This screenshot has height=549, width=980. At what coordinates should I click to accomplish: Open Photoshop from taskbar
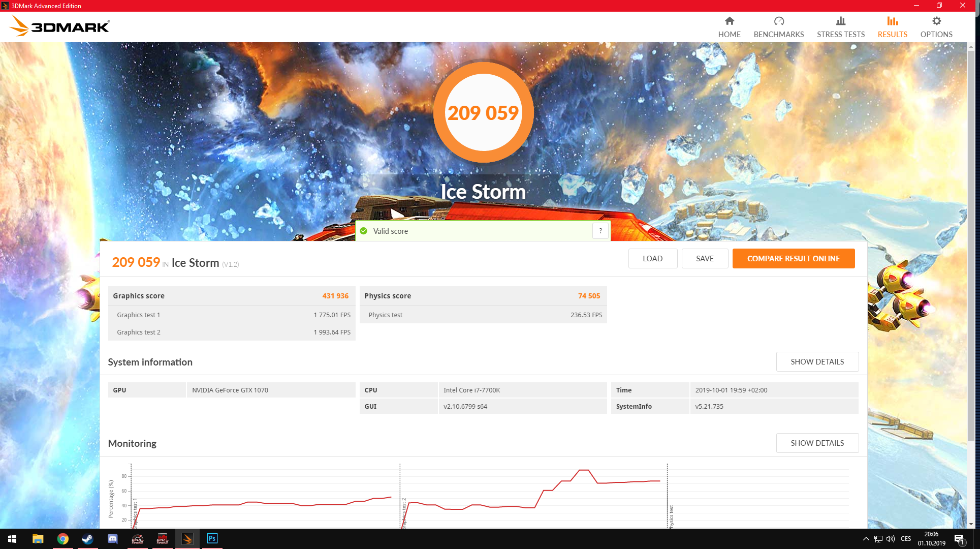pyautogui.click(x=212, y=539)
